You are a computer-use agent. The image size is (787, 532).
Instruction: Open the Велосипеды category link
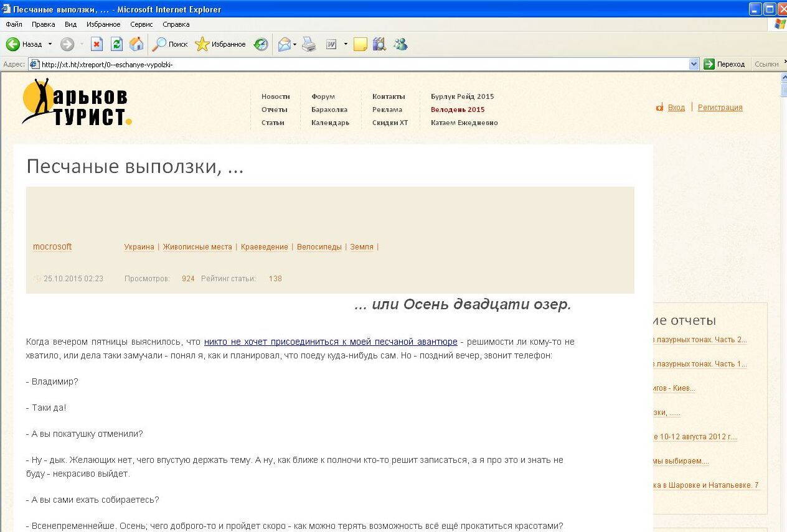(x=319, y=247)
